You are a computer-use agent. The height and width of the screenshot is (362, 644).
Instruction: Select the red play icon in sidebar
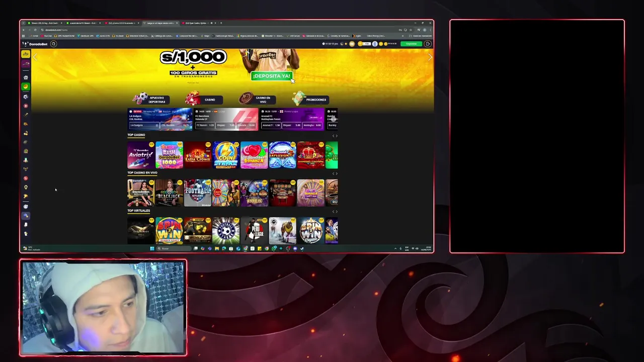pos(26,106)
